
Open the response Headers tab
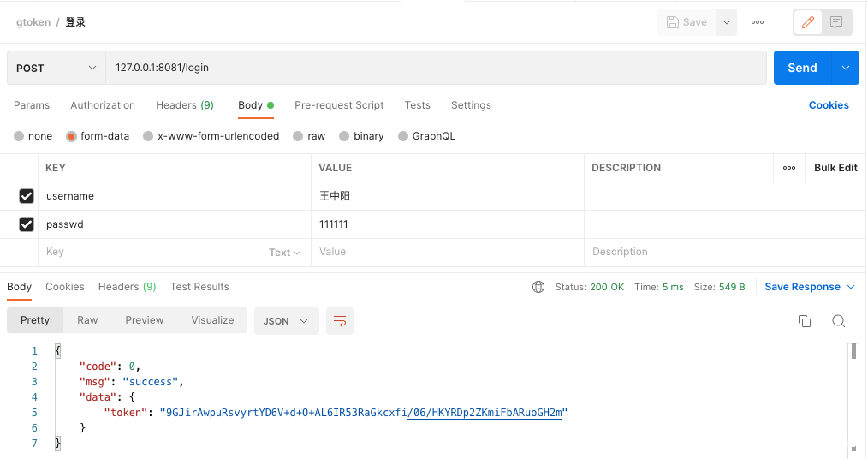[x=127, y=287]
